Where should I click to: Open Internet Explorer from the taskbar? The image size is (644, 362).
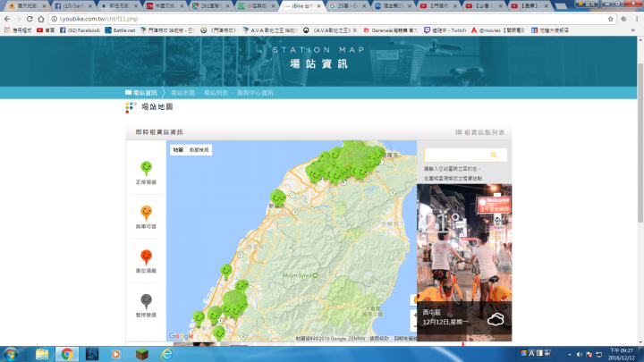tap(166, 354)
